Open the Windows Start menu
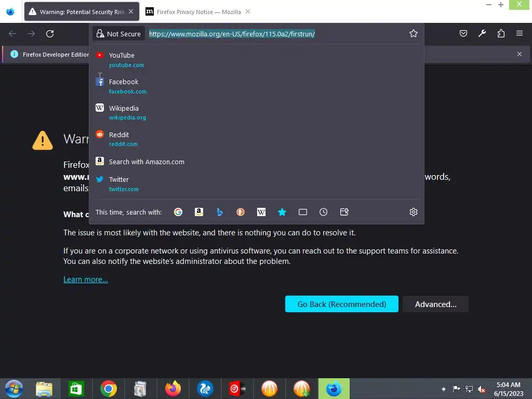This screenshot has height=399, width=532. point(14,389)
